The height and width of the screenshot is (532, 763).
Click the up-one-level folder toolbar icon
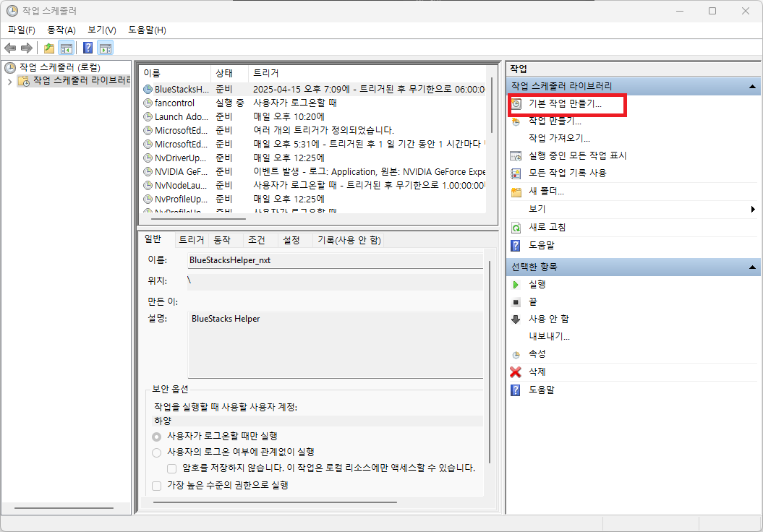[x=49, y=48]
